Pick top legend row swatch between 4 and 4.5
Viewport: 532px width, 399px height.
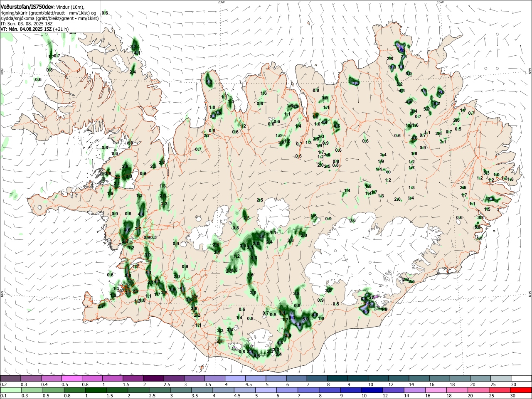tap(235, 378)
